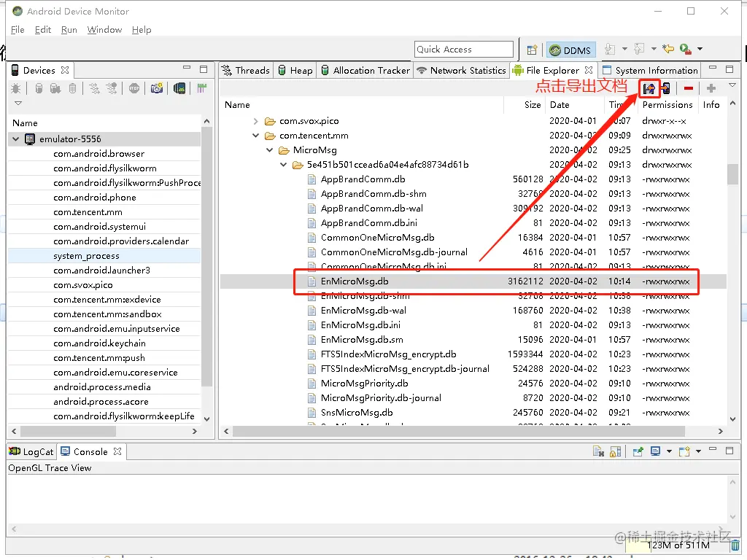Click Pull a file from device icon

pos(649,88)
